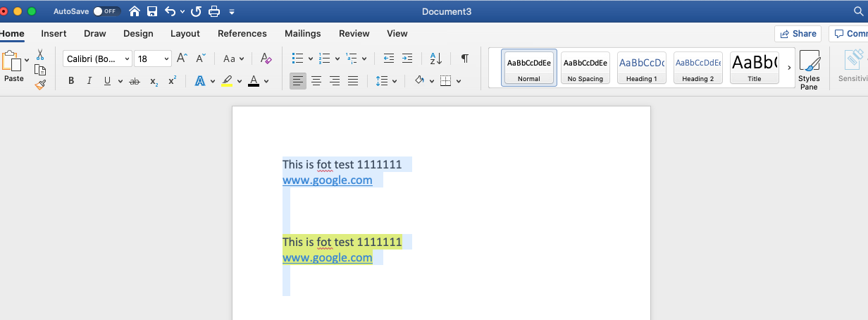Apply paragraph shading bucket
This screenshot has height=320, width=868.
coord(419,81)
